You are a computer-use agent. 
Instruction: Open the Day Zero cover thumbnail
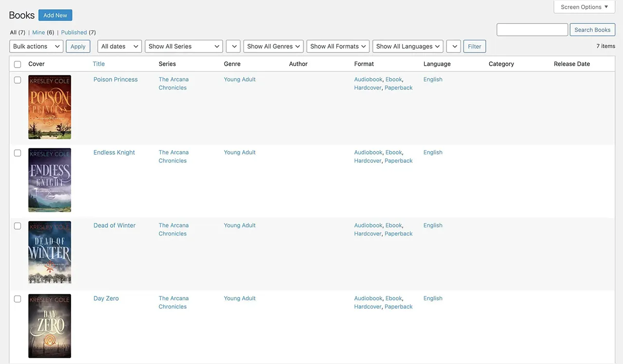[x=49, y=326]
